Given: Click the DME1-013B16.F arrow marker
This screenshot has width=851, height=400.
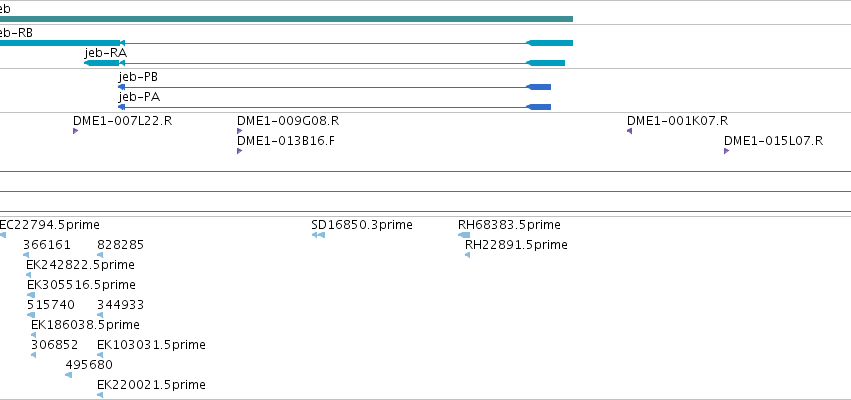Looking at the screenshot, I should 239,151.
